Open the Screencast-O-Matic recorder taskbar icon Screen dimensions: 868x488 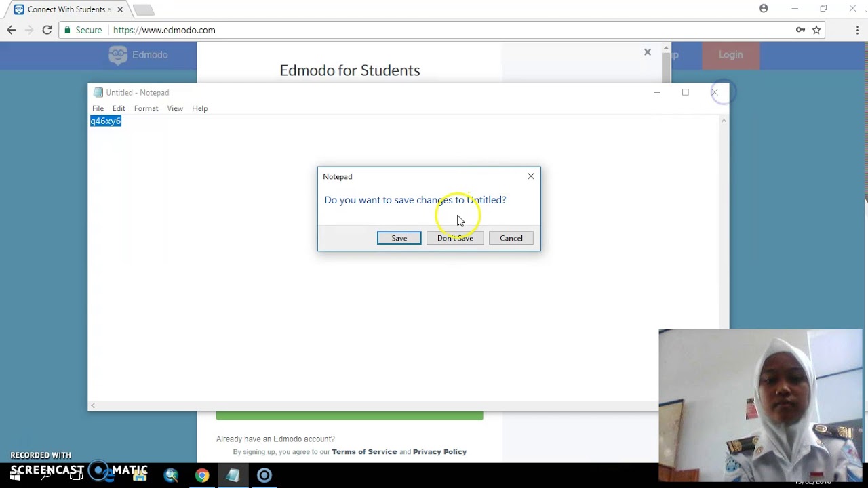264,476
